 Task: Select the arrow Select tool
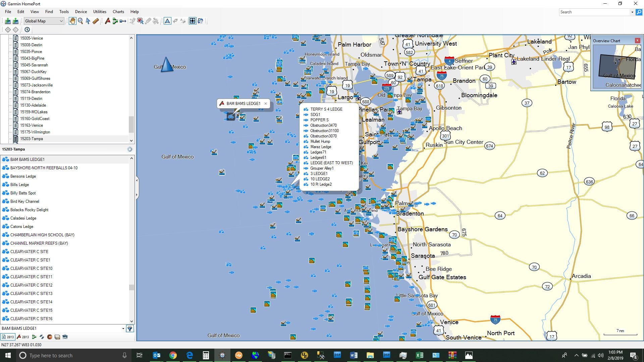pos(88,21)
